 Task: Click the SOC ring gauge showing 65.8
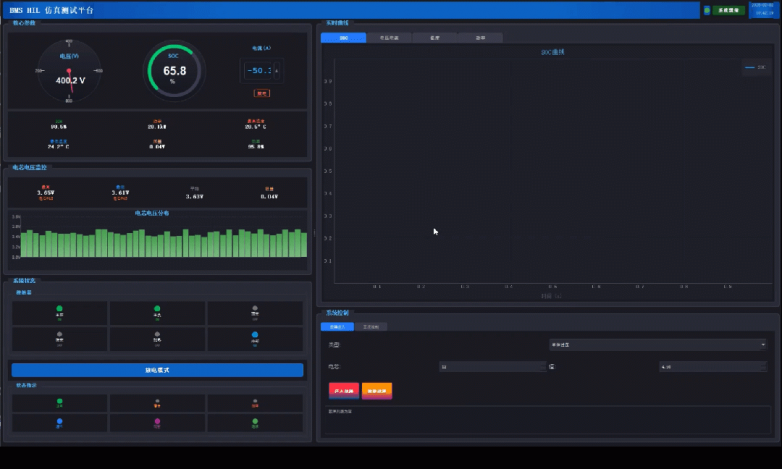(x=174, y=72)
